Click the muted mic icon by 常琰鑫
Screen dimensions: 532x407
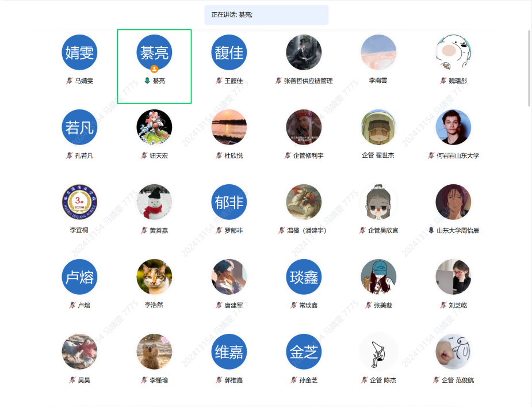[293, 306]
